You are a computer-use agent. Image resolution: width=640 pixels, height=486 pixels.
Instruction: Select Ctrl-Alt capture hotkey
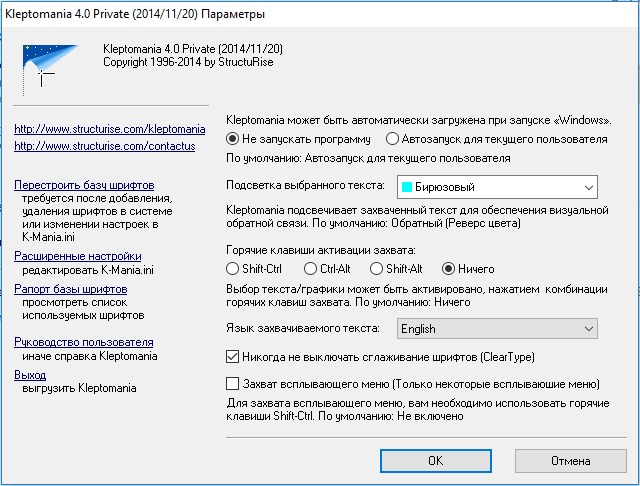[x=311, y=269]
